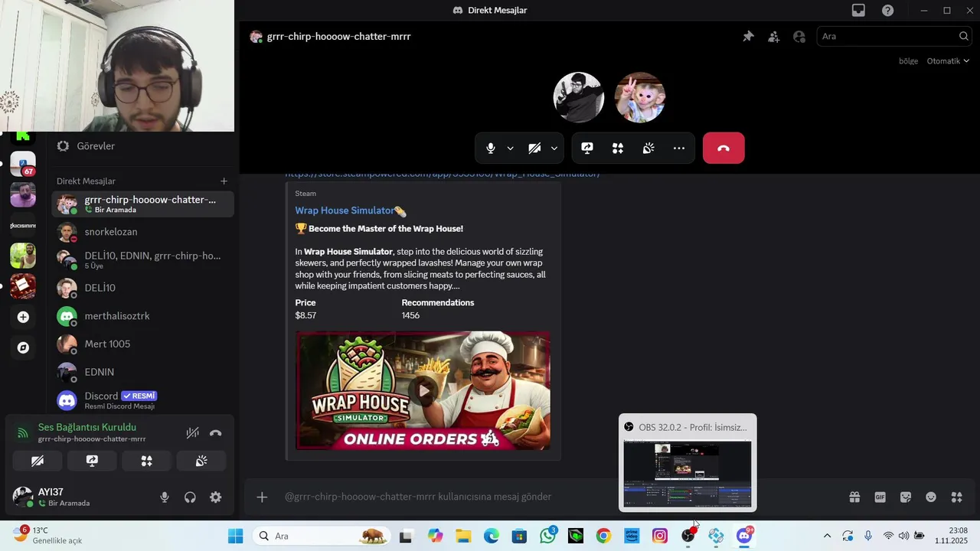The width and height of the screenshot is (980, 551).
Task: Open the sticker picker
Action: [x=906, y=497]
